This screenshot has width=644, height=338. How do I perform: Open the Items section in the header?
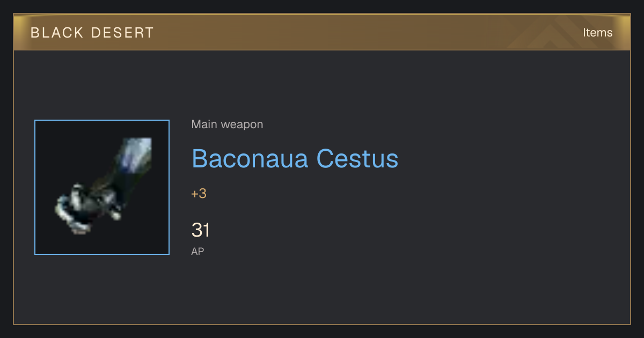[597, 33]
